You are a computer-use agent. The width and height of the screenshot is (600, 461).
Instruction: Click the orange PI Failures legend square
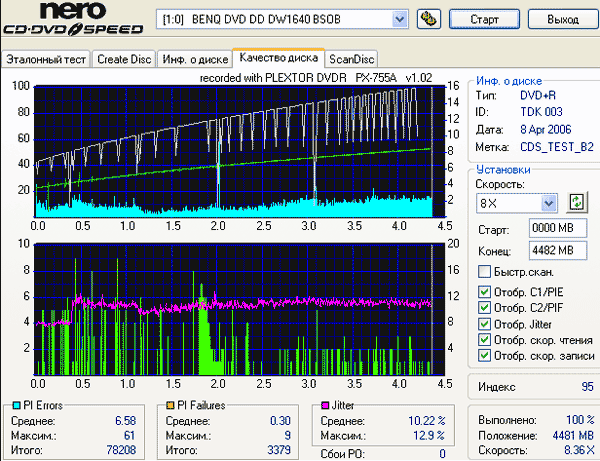click(x=170, y=405)
